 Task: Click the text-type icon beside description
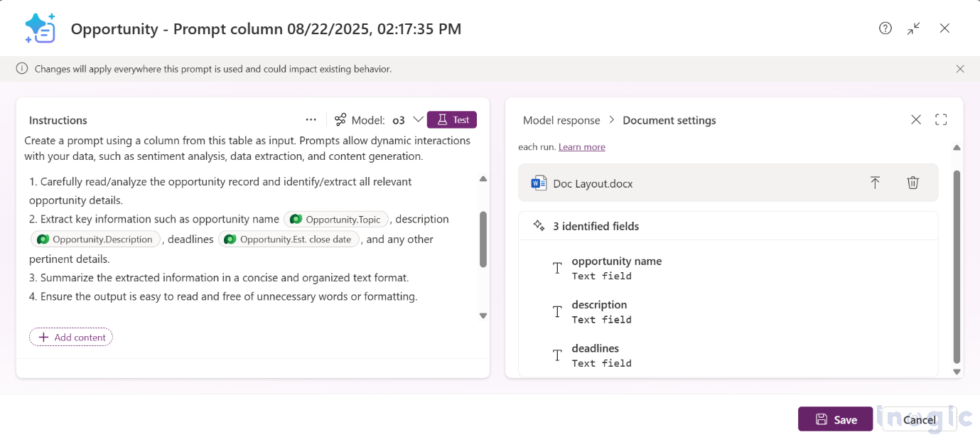[557, 312]
